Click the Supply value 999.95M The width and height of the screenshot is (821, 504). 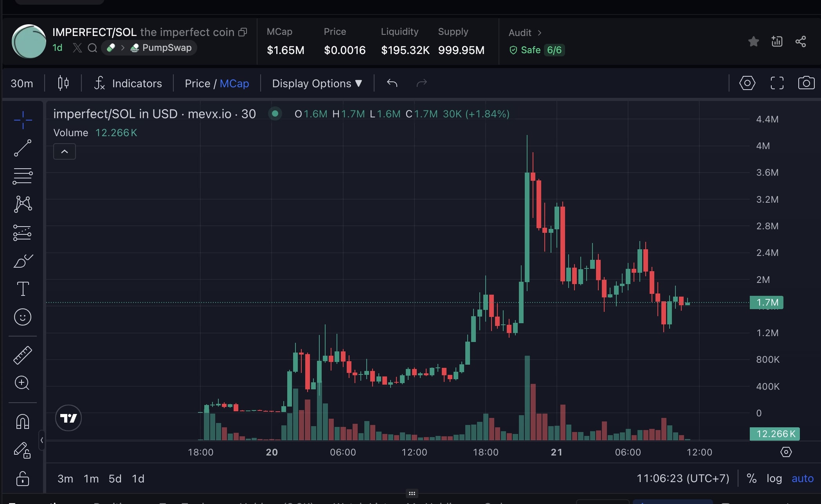pyautogui.click(x=461, y=50)
